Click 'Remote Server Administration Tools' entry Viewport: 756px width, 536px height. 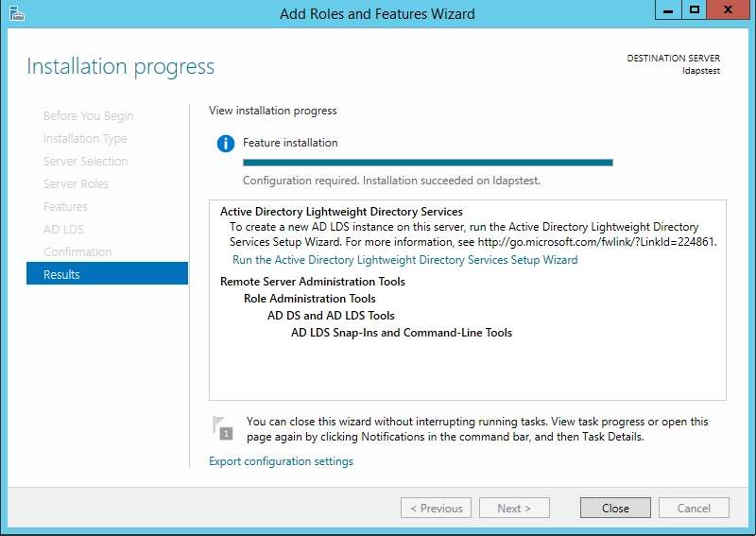(x=313, y=282)
